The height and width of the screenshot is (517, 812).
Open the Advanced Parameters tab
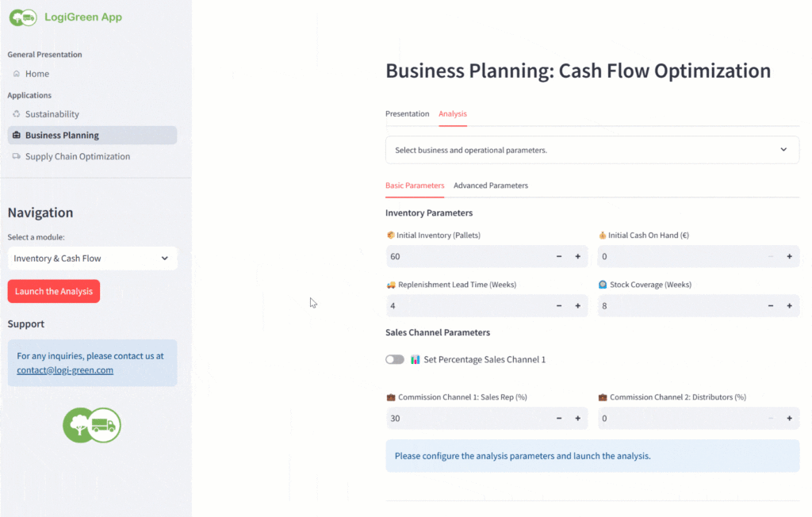tap(490, 186)
